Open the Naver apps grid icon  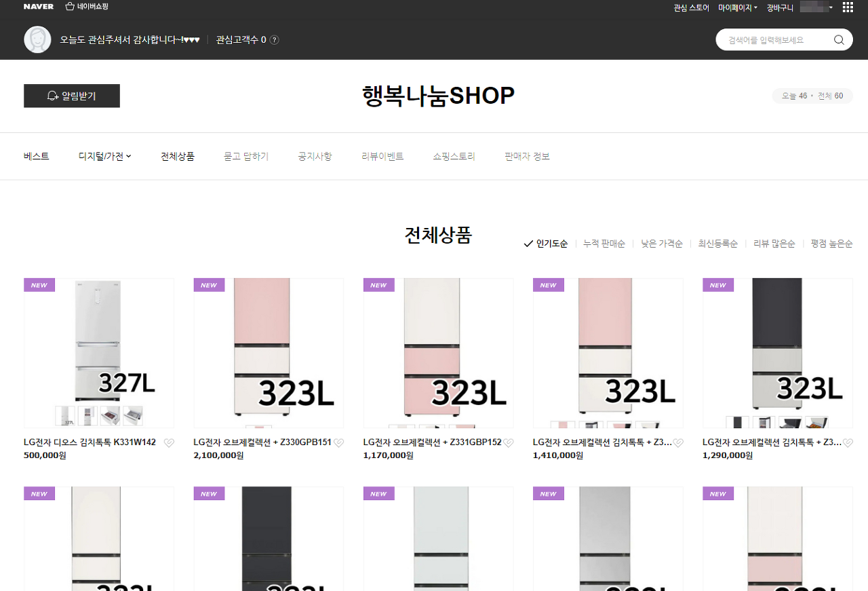pyautogui.click(x=848, y=7)
